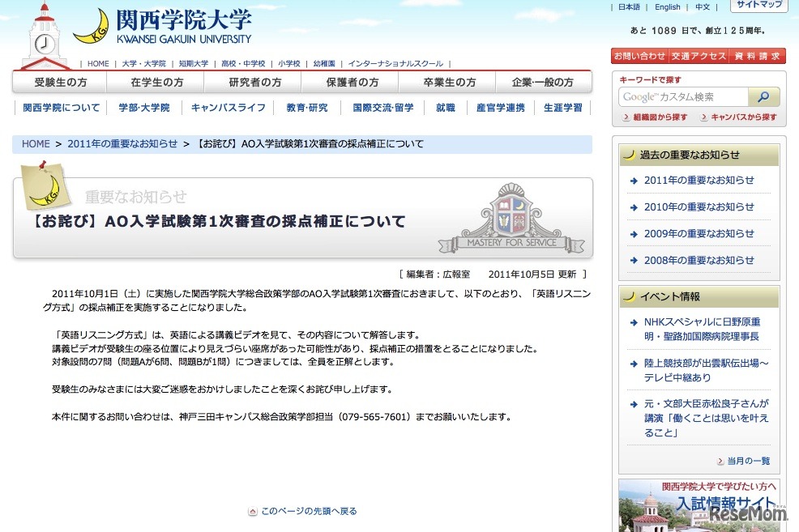
Task: Switch language to 中文
Action: tap(703, 7)
